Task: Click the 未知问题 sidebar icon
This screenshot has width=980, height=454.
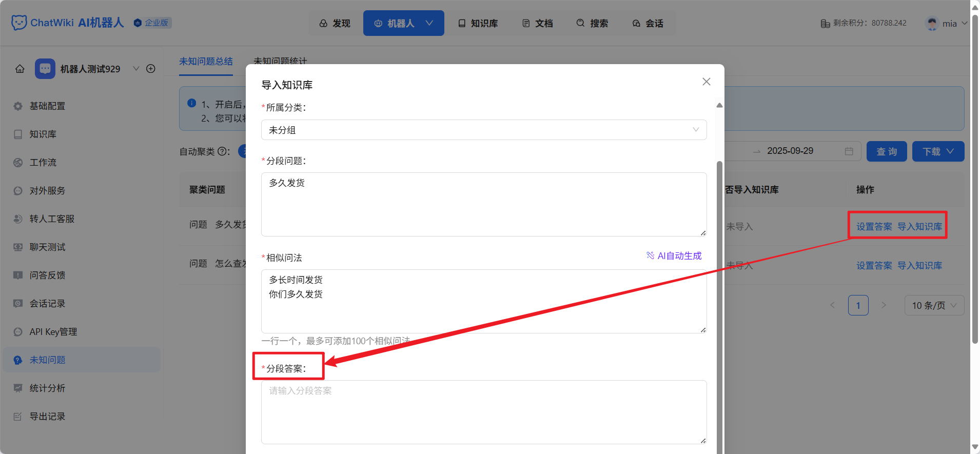Action: coord(18,360)
